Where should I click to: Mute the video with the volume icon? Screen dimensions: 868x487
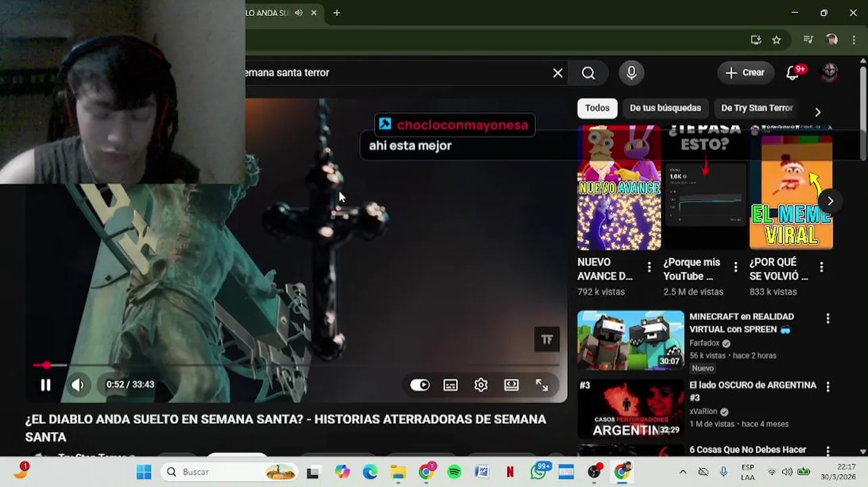(77, 385)
